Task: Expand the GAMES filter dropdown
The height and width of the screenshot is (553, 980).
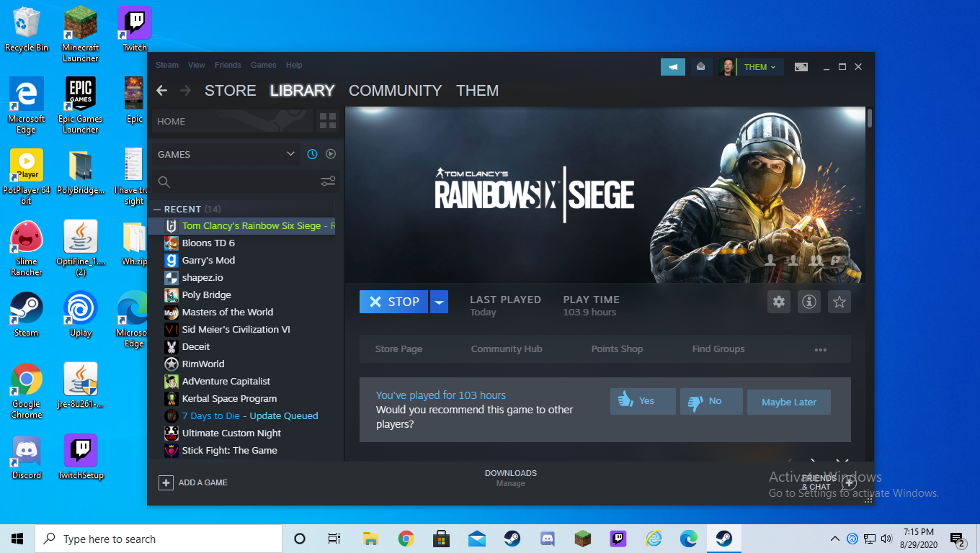Action: 290,154
